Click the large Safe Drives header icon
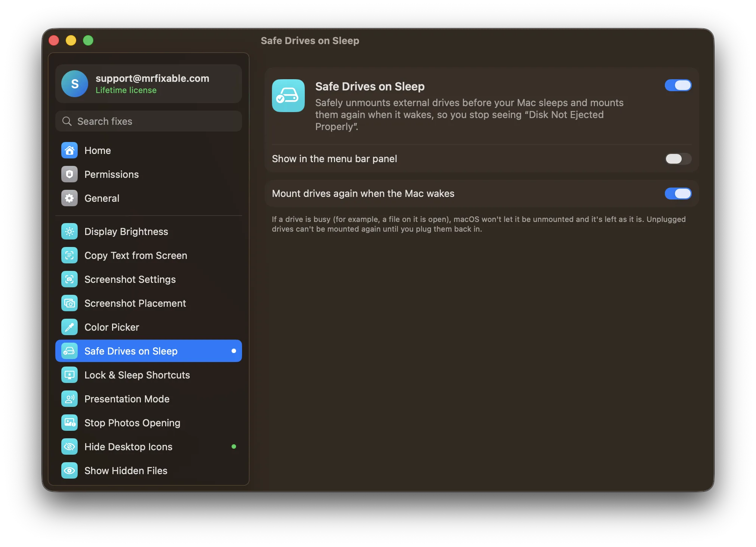This screenshot has height=547, width=756. click(x=288, y=96)
